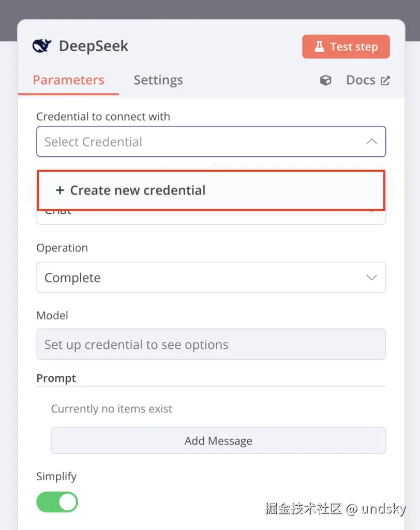Choose Create new credential option
Image resolution: width=420 pixels, height=530 pixels.
click(x=138, y=190)
